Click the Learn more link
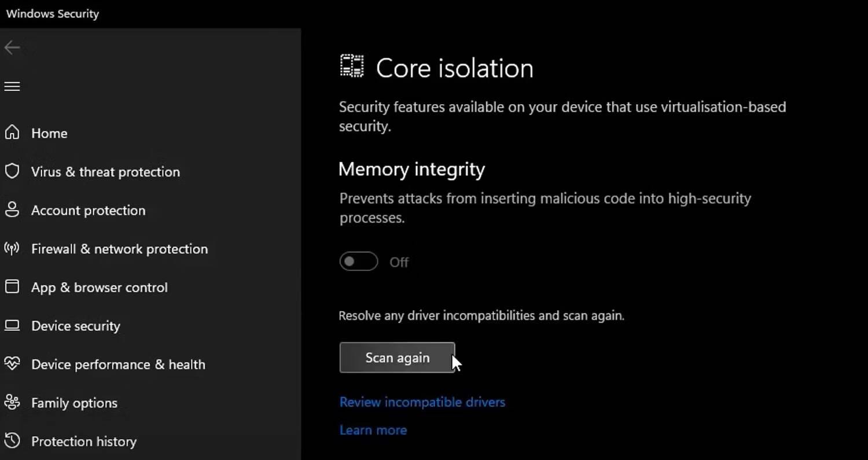868x460 pixels. tap(373, 429)
